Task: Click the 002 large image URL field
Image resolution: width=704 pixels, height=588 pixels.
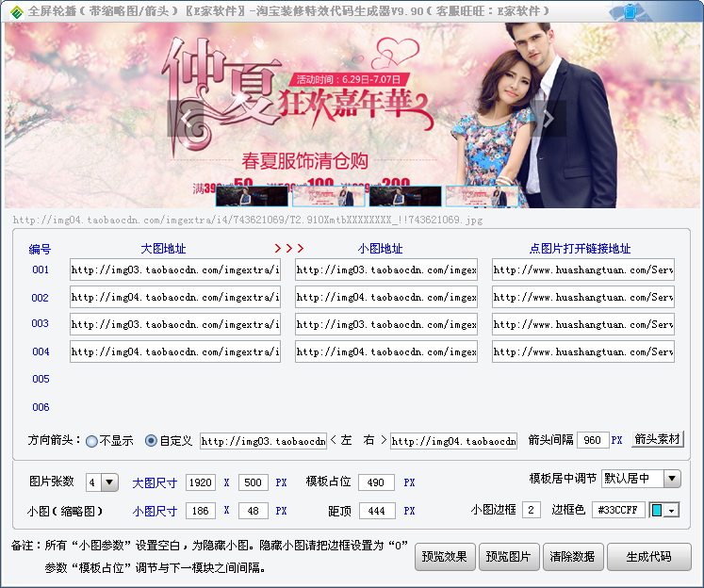Action: click(175, 297)
